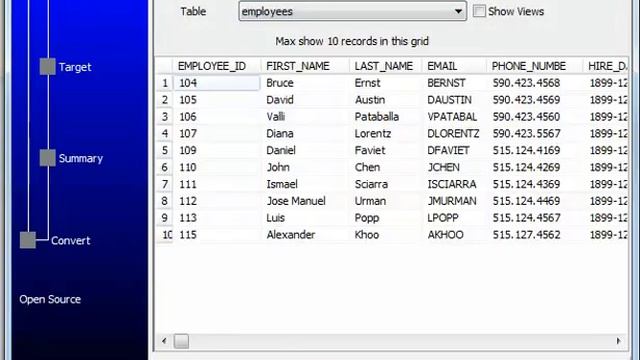Screen dimensions: 640x360
Task: Select the email cell ISCIARRA
Action: 454,184
